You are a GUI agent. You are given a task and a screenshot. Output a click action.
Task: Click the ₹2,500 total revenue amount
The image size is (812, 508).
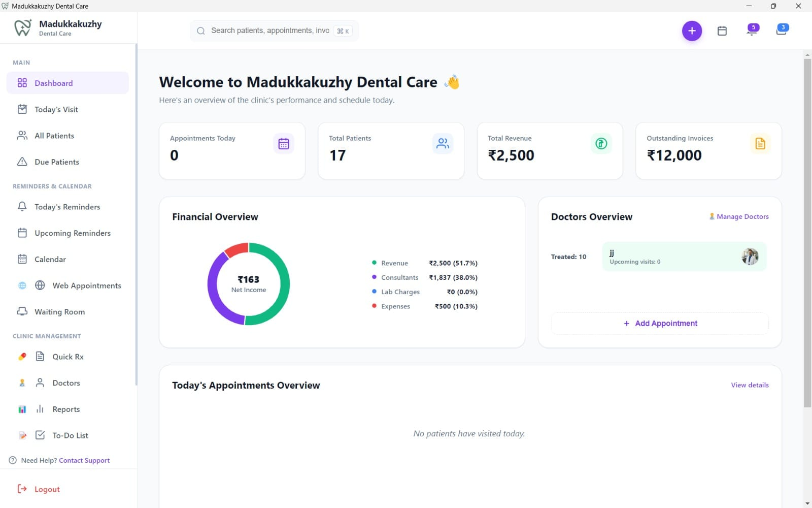511,155
